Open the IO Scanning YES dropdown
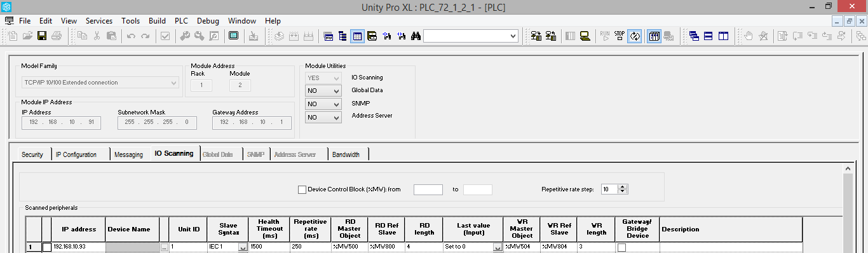This screenshot has height=253, width=868. tap(323, 78)
